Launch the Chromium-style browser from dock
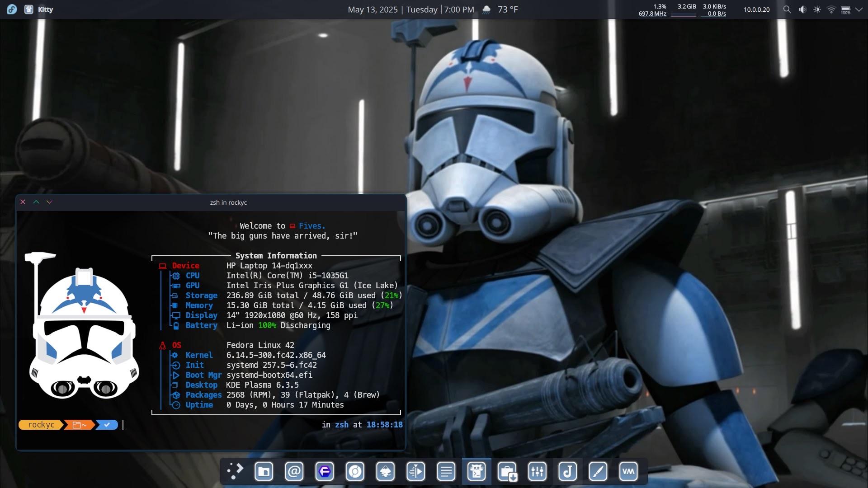The width and height of the screenshot is (868, 488). click(355, 472)
